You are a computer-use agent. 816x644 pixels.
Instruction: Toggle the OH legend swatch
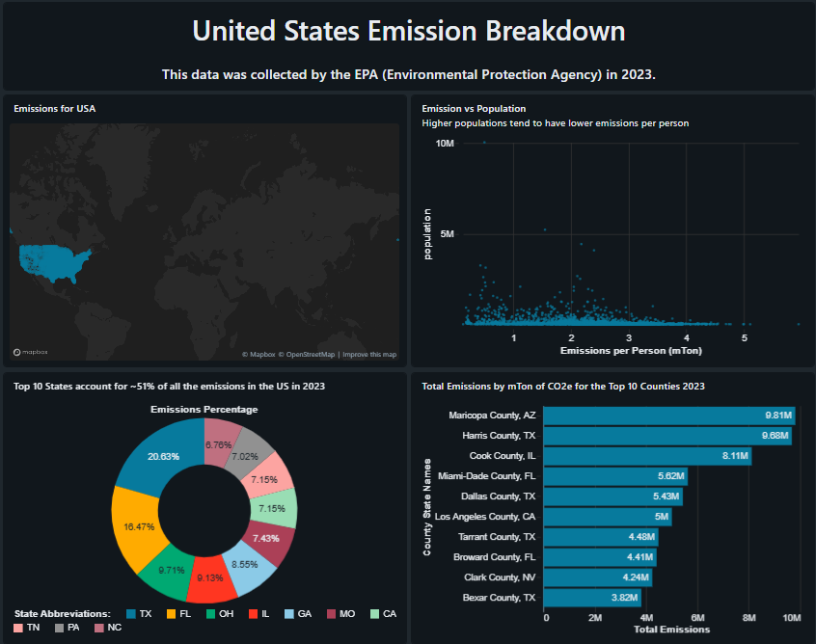click(211, 614)
